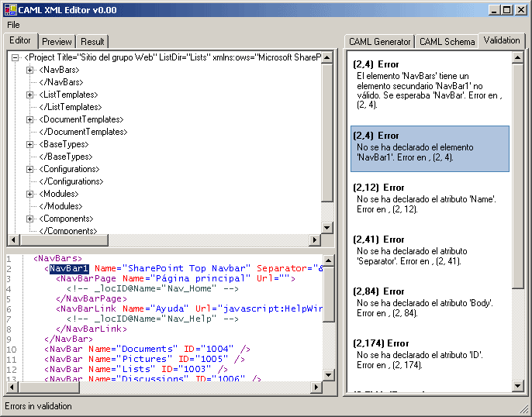Select the </NavBars> tree row
The image size is (532, 417).
coord(60,82)
